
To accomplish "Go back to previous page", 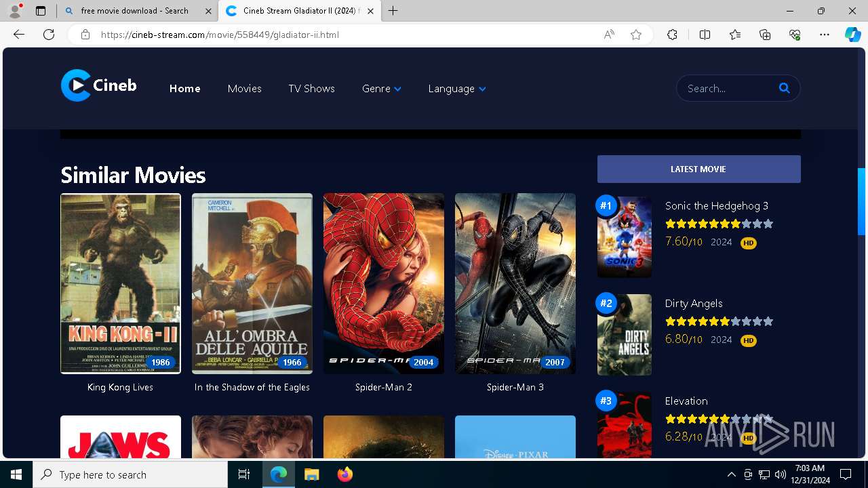I will pyautogui.click(x=19, y=35).
